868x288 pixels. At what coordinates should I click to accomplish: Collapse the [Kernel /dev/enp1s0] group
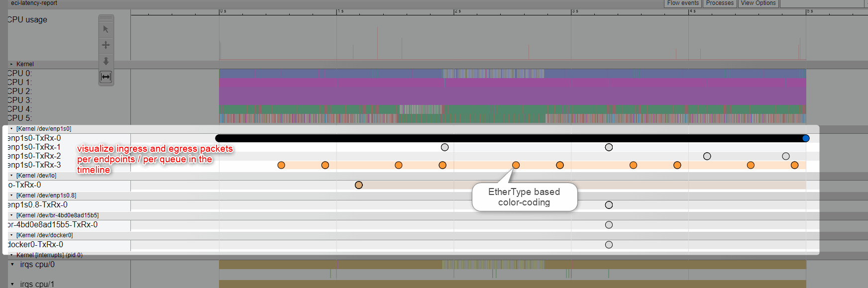(x=12, y=129)
